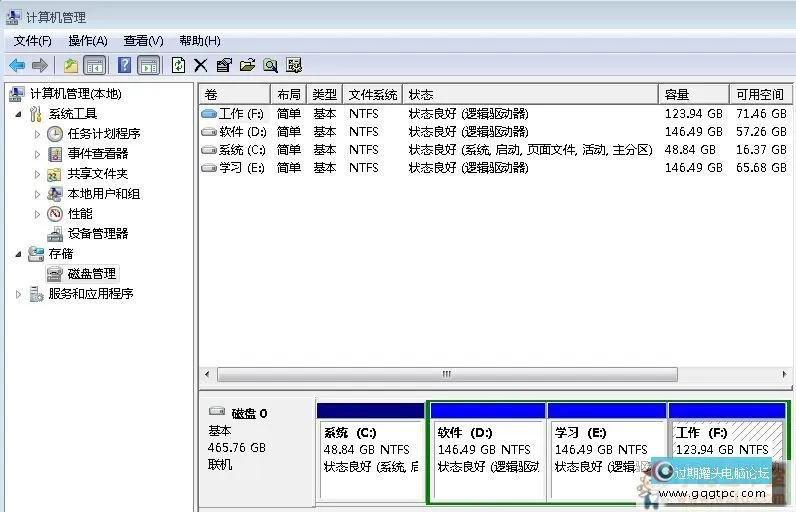Expand the 服务和应用程序 node
This screenshot has width=796, height=512.
coord(18,294)
